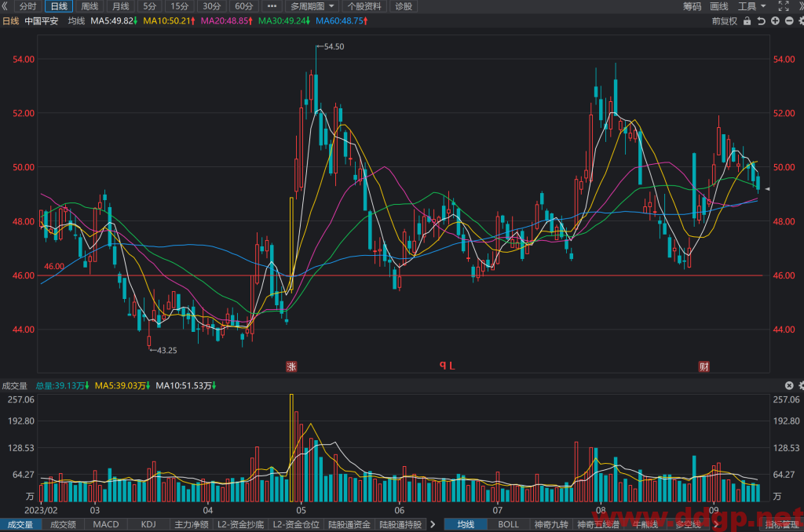Select the 主力净额 indicator tab
The height and width of the screenshot is (532, 804).
[x=192, y=524]
